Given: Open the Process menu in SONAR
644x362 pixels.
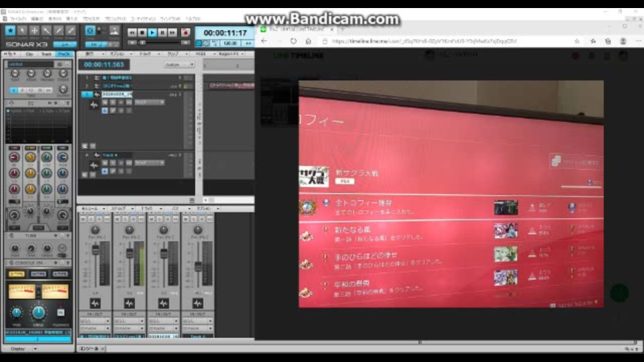Looking at the screenshot, I should tap(91, 19).
